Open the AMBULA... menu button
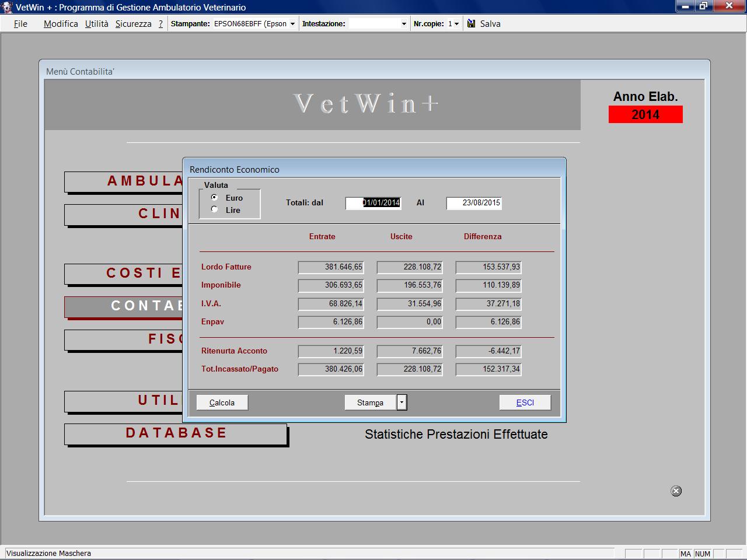 (124, 181)
